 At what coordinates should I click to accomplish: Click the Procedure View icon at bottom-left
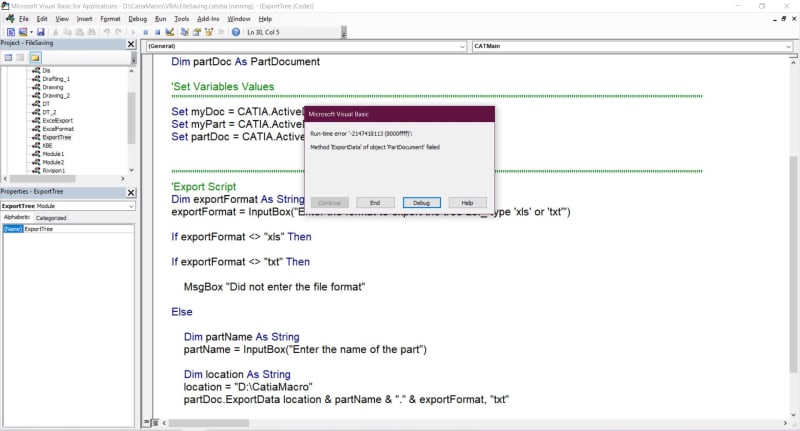coord(146,423)
